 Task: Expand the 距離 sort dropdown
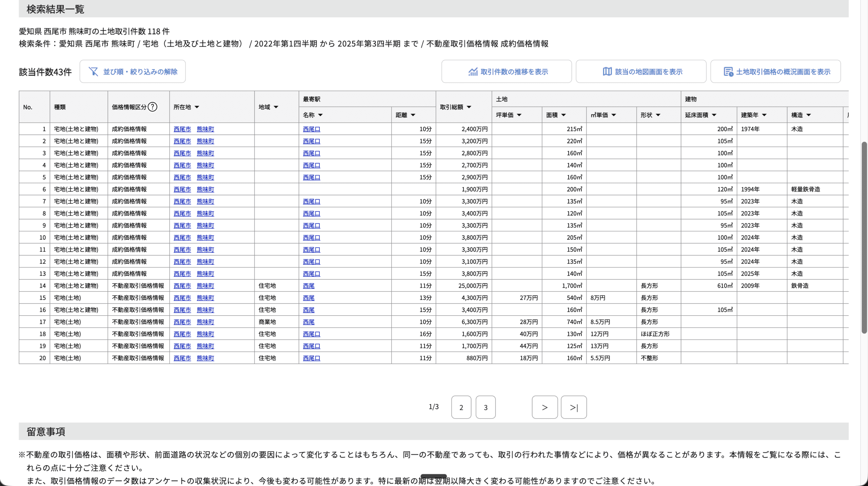413,115
